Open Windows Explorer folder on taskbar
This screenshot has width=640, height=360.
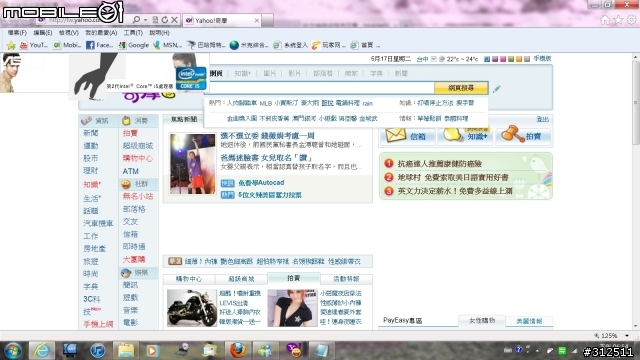click(126, 350)
